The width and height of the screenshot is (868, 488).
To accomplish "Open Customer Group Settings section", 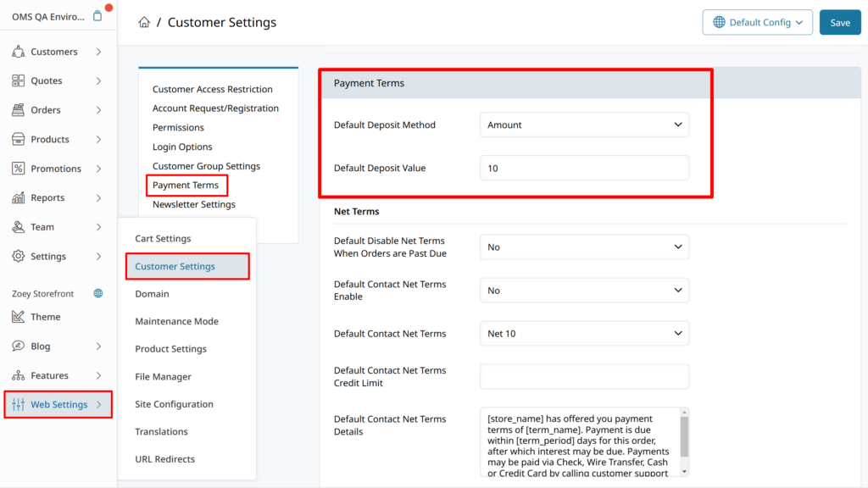I will (206, 166).
